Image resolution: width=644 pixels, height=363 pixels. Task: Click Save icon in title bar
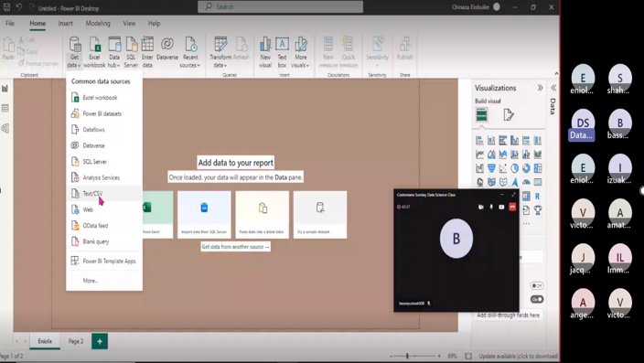pyautogui.click(x=6, y=7)
